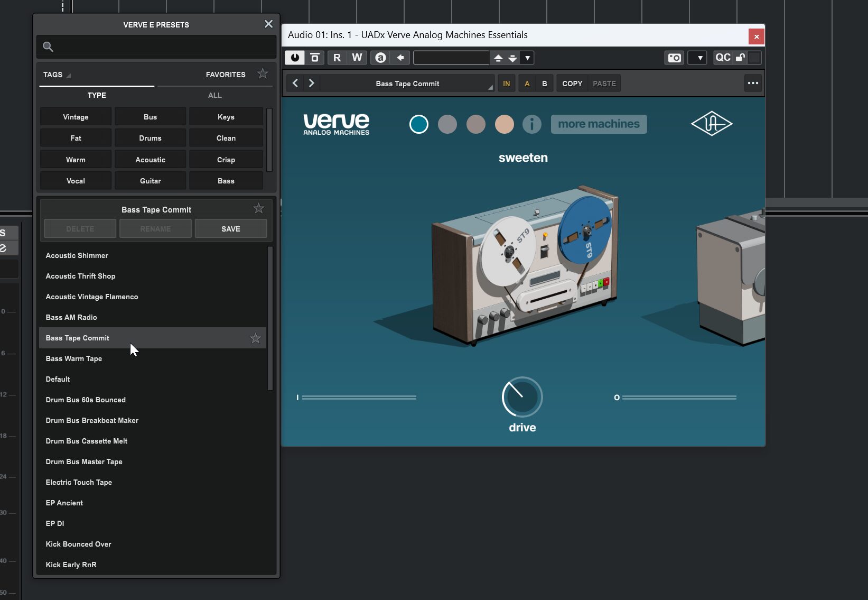Screen dimensions: 868x600
Task: Load the Kick Bounced Over preset
Action: pyautogui.click(x=152, y=544)
